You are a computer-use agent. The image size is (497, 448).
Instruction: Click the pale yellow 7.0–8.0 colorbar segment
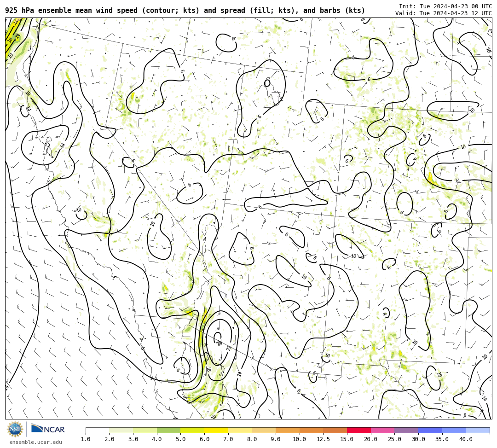tap(240, 430)
